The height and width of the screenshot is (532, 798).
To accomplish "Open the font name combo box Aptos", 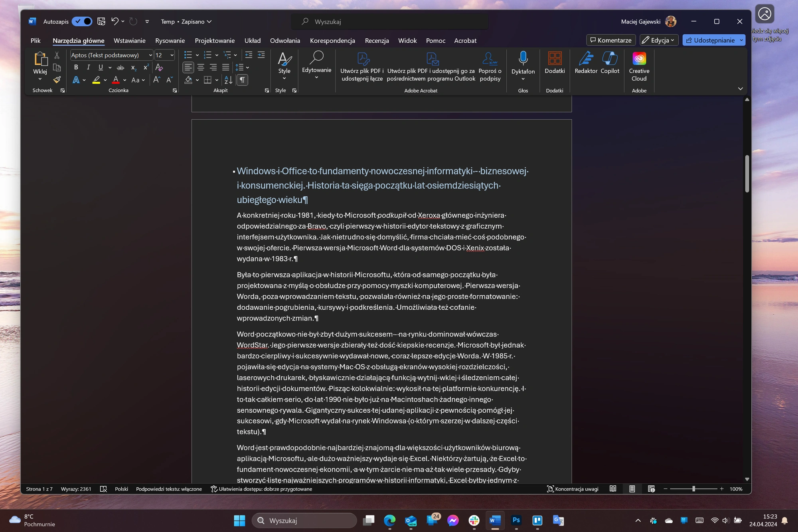I will (111, 55).
